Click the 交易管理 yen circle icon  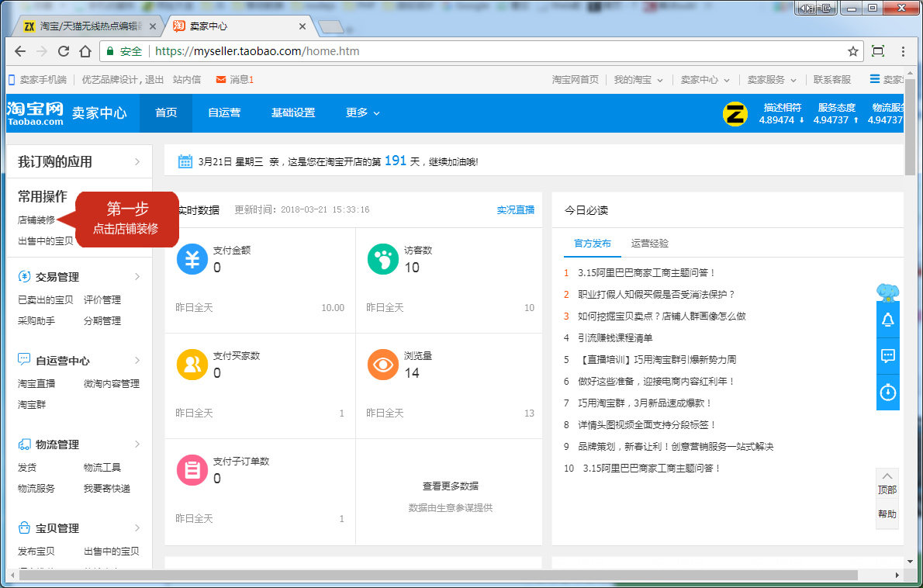point(24,276)
